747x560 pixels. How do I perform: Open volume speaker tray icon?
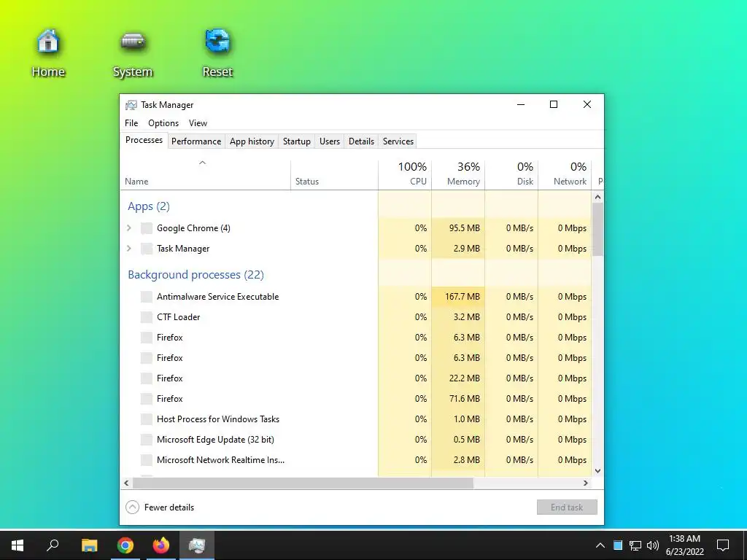click(x=653, y=545)
